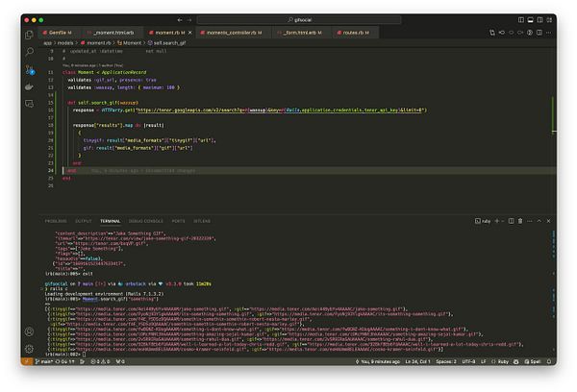Click line number 15 in the gutter
Image resolution: width=577 pixels, height=392 pixels.
[x=51, y=103]
